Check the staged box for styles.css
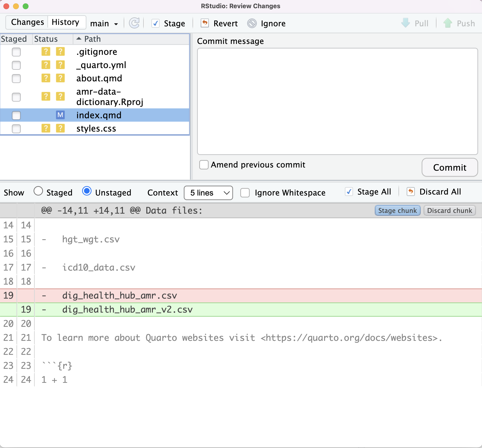 pyautogui.click(x=16, y=129)
